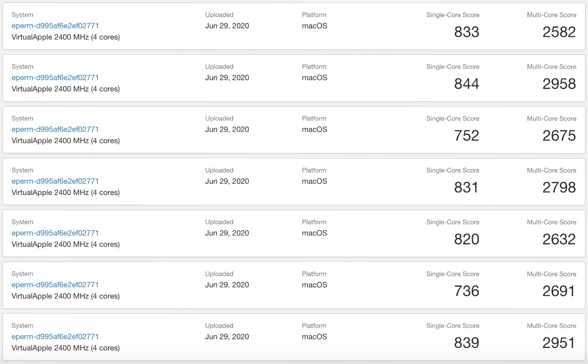Click on the single-core value 831
Image resolution: width=588 pixels, height=364 pixels.
pos(467,187)
